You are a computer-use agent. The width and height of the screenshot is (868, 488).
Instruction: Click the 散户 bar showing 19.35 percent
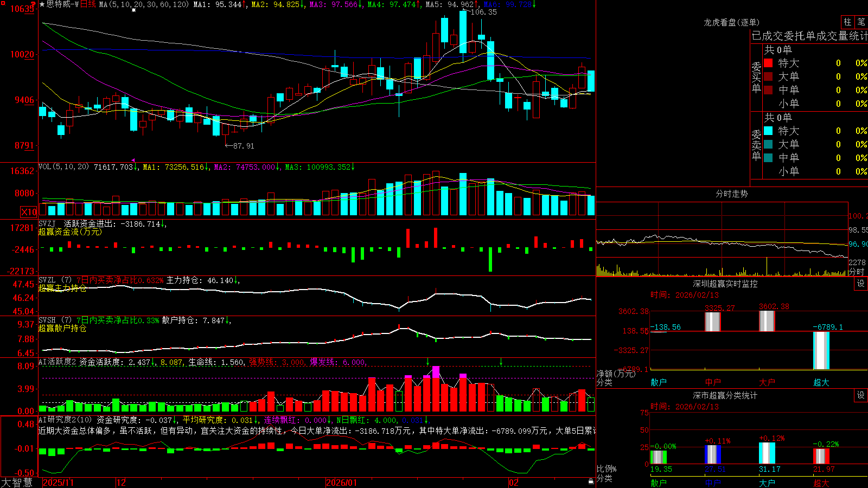(659, 457)
